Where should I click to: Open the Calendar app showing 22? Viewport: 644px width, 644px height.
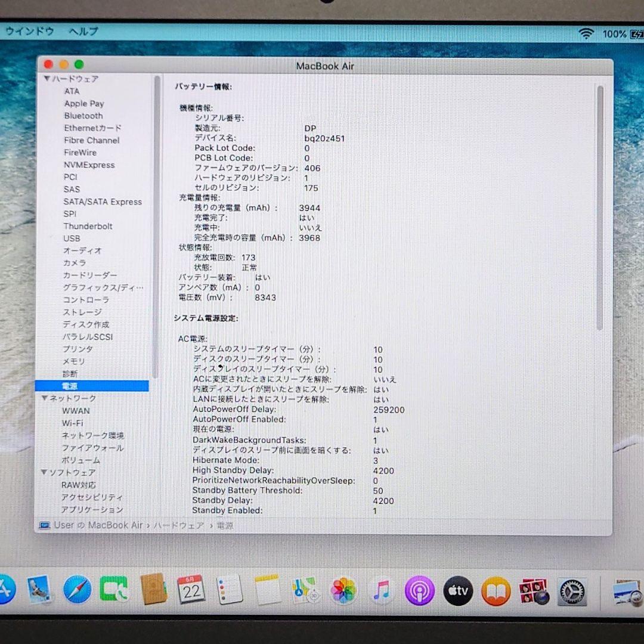tap(191, 590)
